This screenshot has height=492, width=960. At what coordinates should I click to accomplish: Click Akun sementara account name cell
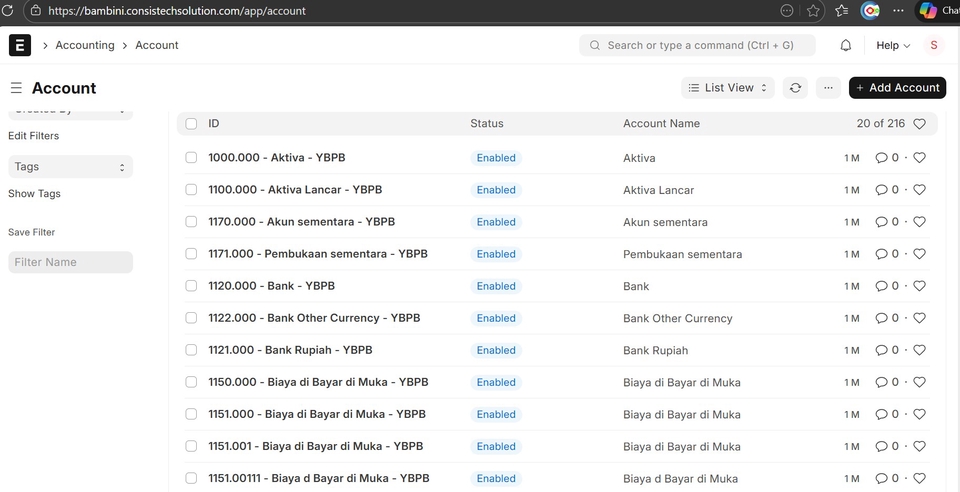pos(666,222)
